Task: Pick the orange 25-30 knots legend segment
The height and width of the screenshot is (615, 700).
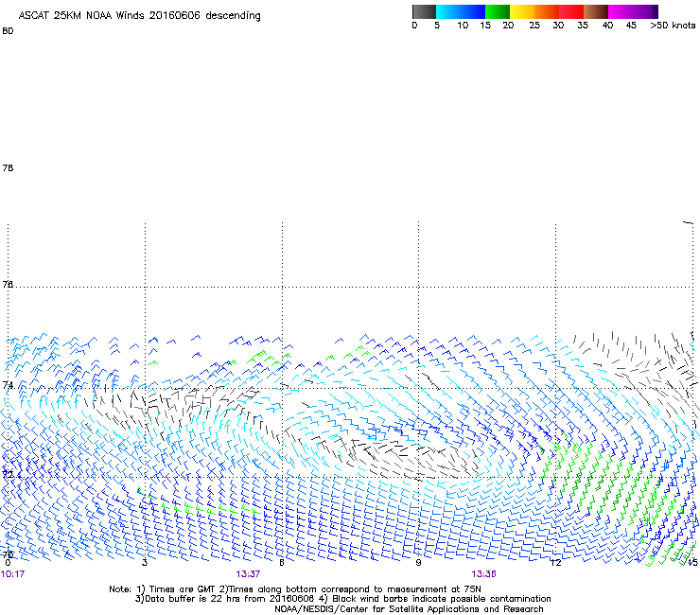Action: click(x=547, y=11)
